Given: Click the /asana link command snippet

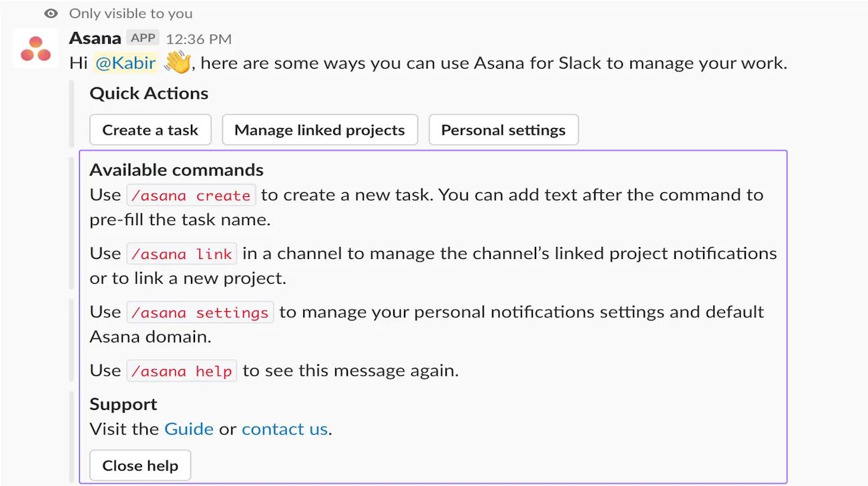Looking at the screenshot, I should [x=182, y=253].
